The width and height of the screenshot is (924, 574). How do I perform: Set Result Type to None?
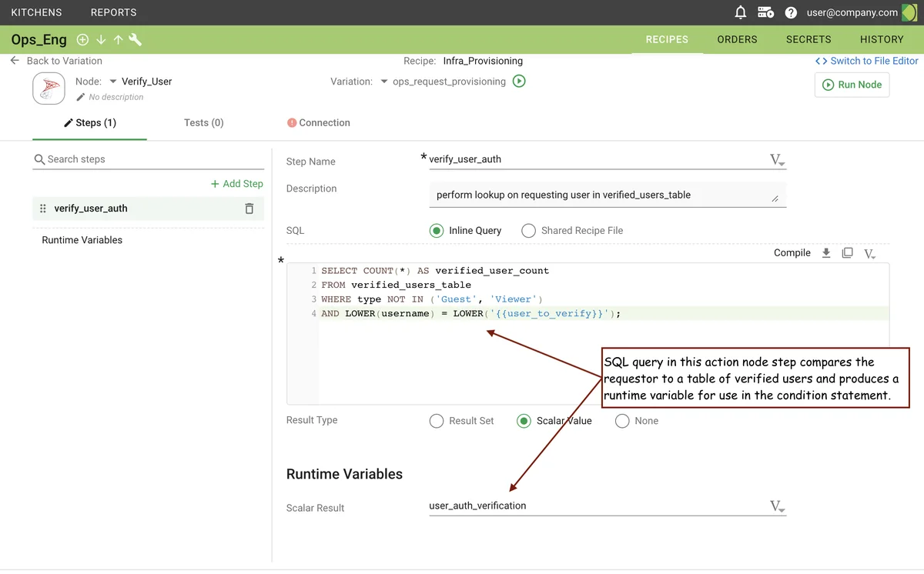tap(622, 421)
